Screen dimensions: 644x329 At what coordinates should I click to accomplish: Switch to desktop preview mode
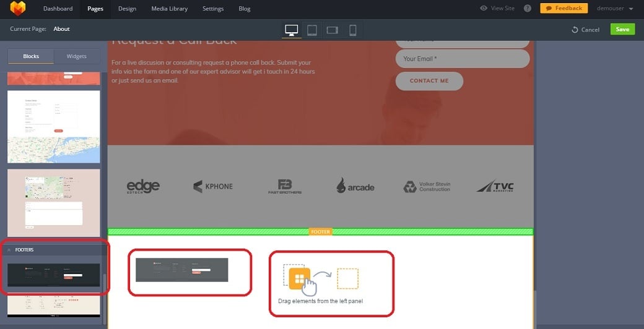(x=291, y=30)
